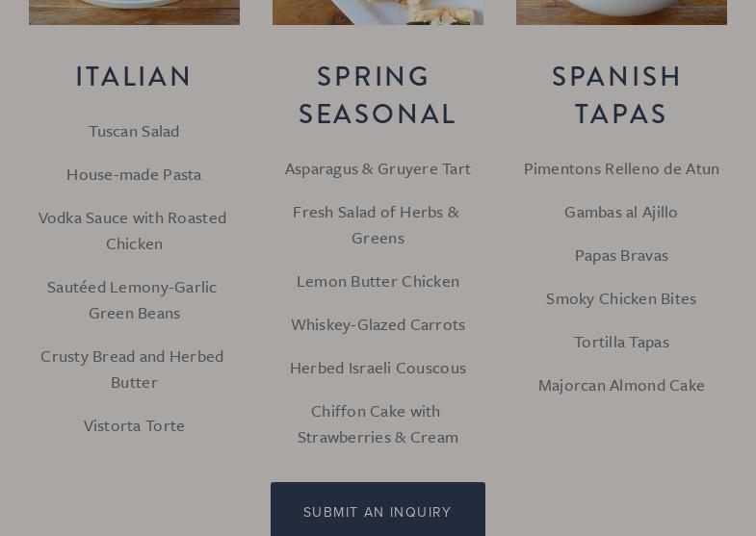Click the Spring Seasonal food photo
The image size is (756, 536).
(378, 12)
